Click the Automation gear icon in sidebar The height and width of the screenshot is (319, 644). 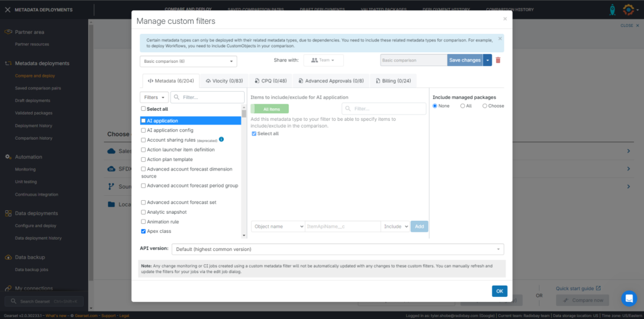8,157
